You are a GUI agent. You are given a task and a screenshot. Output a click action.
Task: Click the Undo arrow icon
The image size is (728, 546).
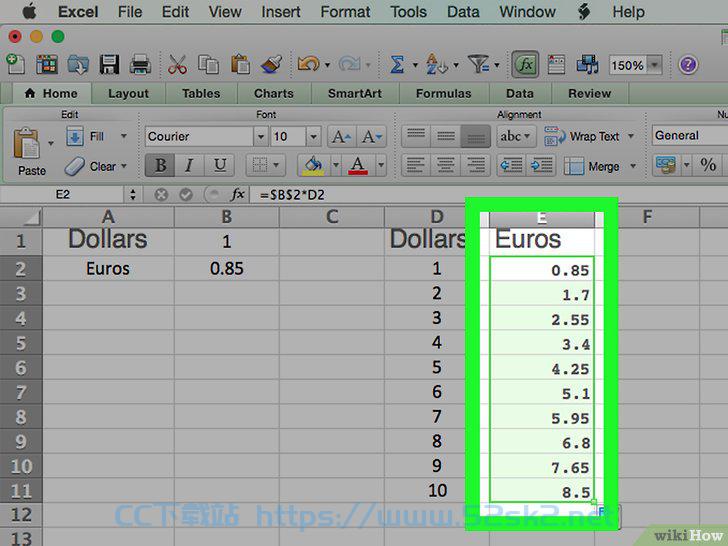[x=308, y=64]
